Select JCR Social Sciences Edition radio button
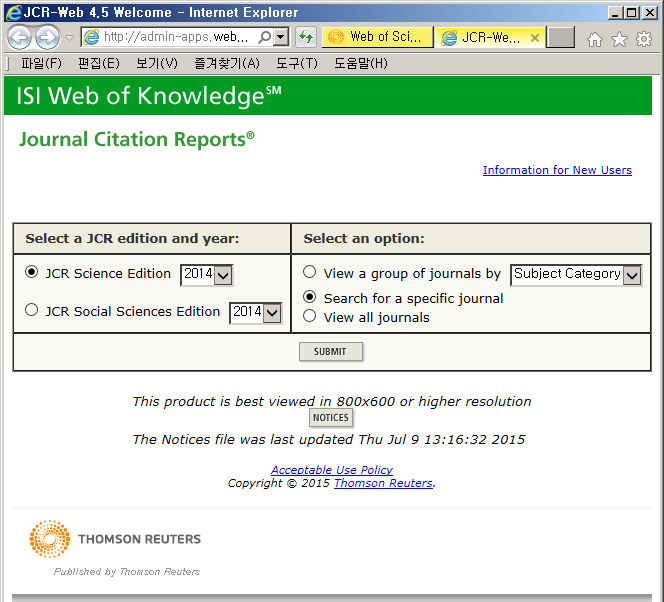664x602 pixels. (31, 310)
